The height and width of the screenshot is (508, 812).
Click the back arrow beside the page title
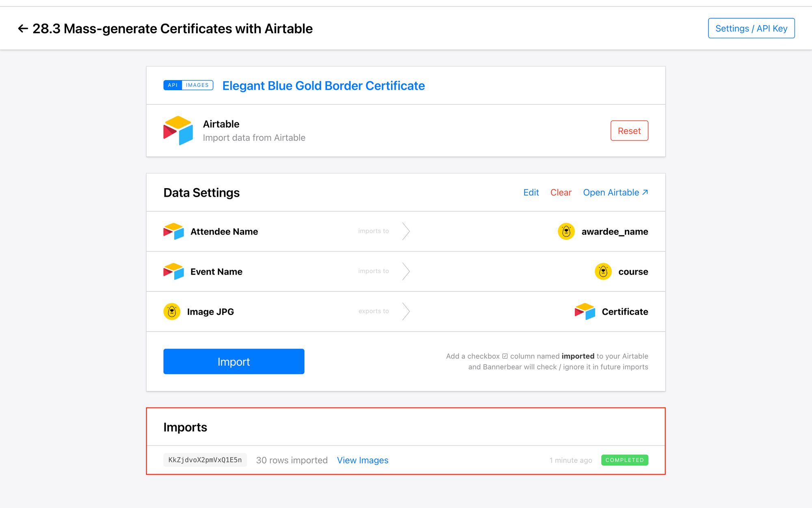pyautogui.click(x=23, y=28)
